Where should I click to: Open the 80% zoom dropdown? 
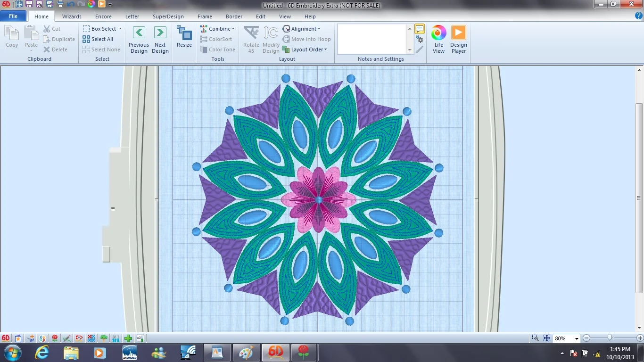click(577, 338)
